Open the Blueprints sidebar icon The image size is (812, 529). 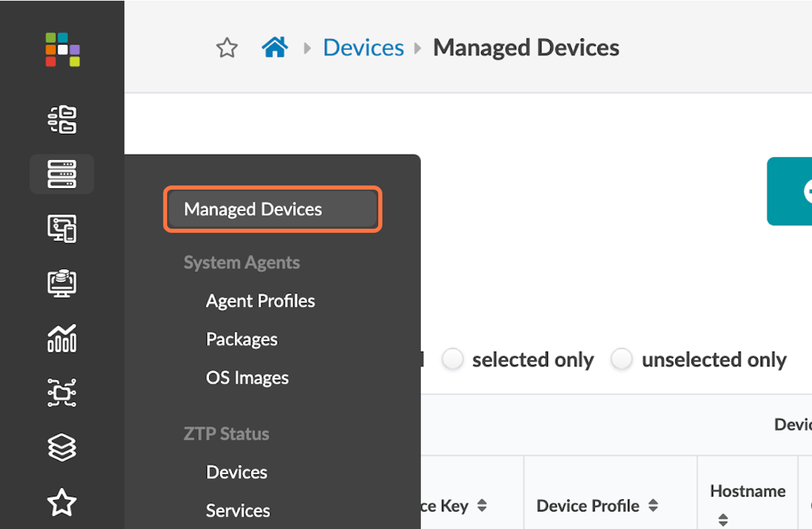(62, 120)
